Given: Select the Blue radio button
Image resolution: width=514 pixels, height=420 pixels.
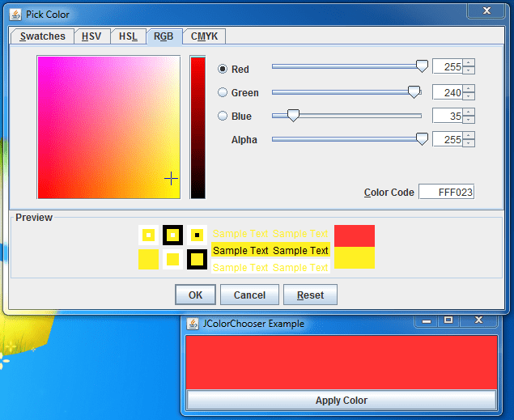Looking at the screenshot, I should tap(223, 117).
